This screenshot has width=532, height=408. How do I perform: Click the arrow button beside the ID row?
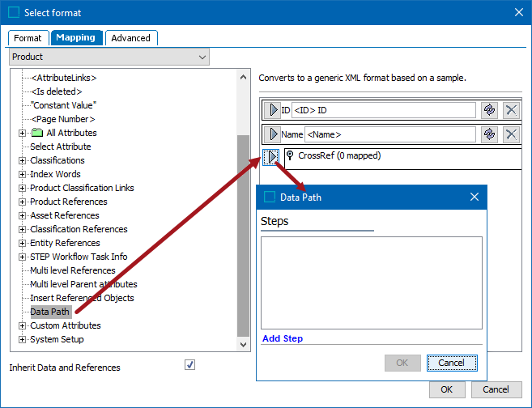[272, 110]
